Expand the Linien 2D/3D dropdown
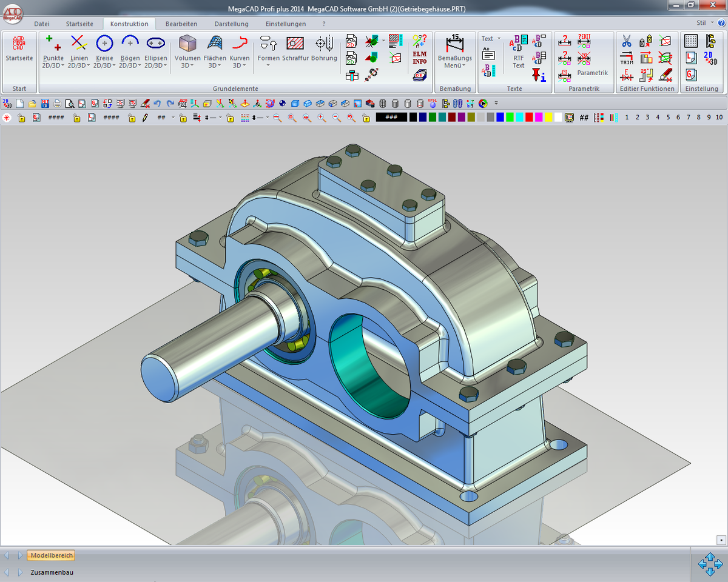This screenshot has width=728, height=582. pos(79,65)
